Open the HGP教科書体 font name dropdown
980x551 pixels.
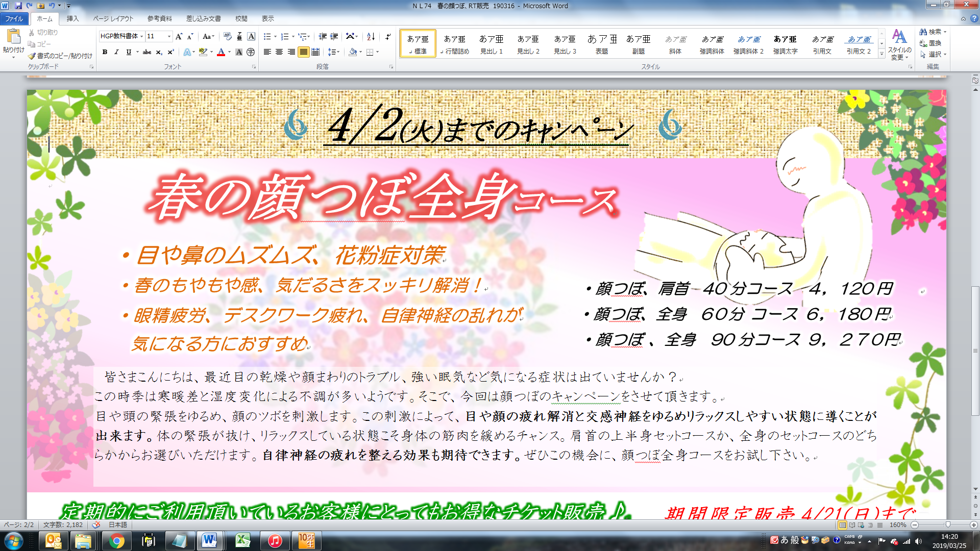point(141,36)
